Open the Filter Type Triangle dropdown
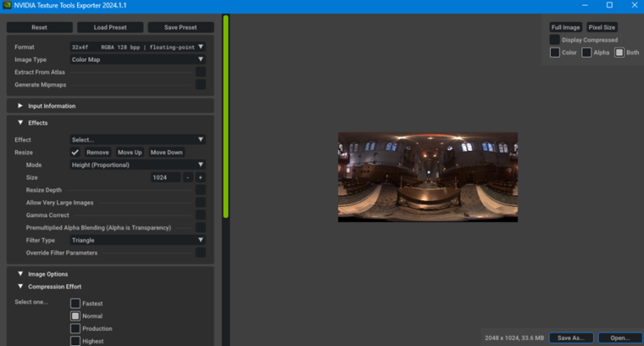Image resolution: width=644 pixels, height=346 pixels. tap(138, 240)
